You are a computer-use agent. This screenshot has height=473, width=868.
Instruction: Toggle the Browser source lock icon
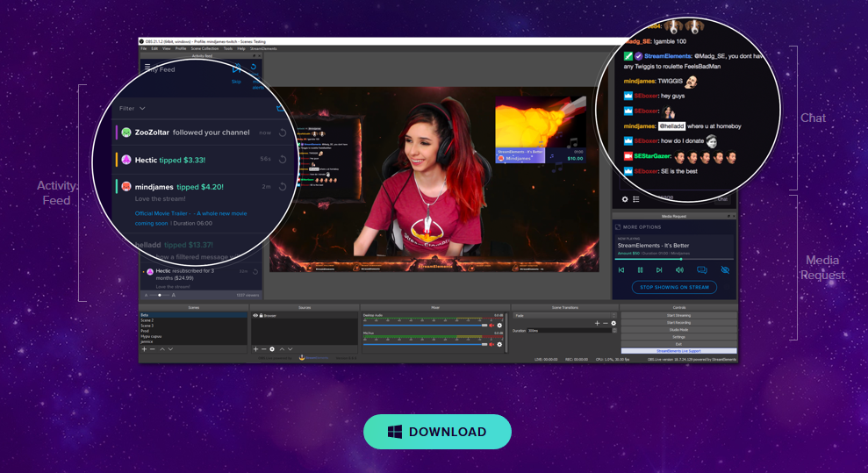[x=261, y=315]
